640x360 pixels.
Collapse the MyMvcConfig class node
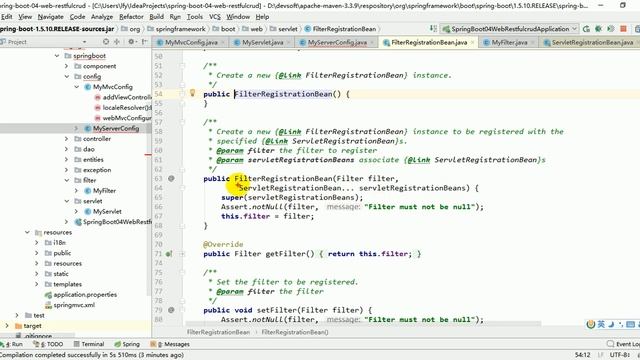[76, 87]
